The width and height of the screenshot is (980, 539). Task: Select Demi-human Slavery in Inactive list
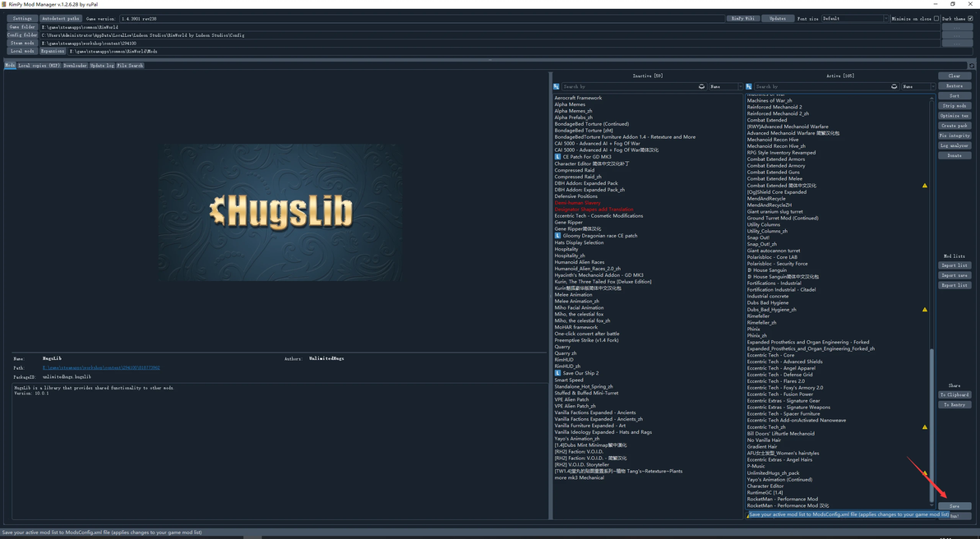coord(577,203)
